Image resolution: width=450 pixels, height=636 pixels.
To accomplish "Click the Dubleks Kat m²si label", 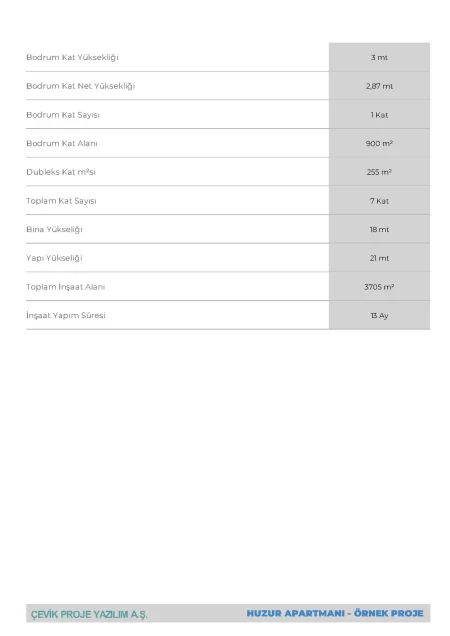I will coord(61,172).
